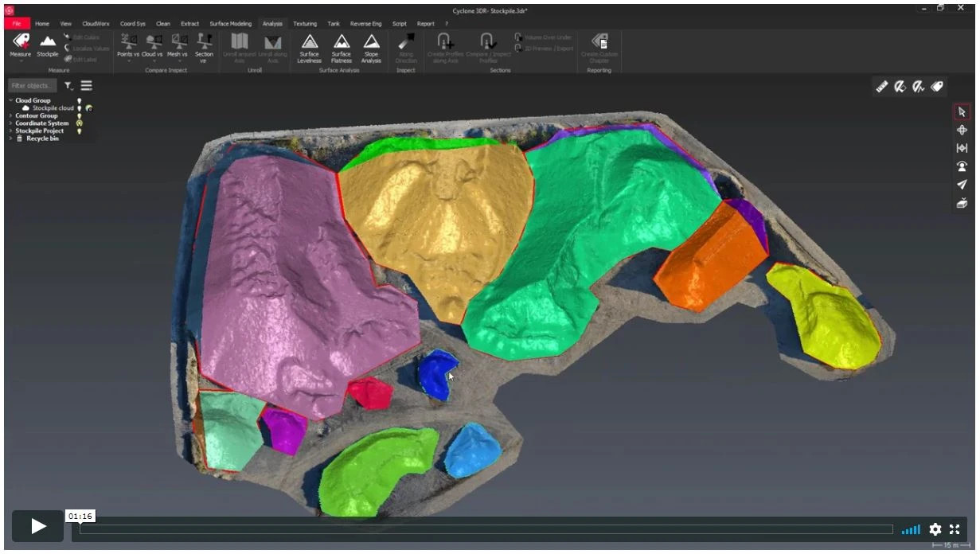Expand the Contour Group tree node

pyautogui.click(x=10, y=116)
